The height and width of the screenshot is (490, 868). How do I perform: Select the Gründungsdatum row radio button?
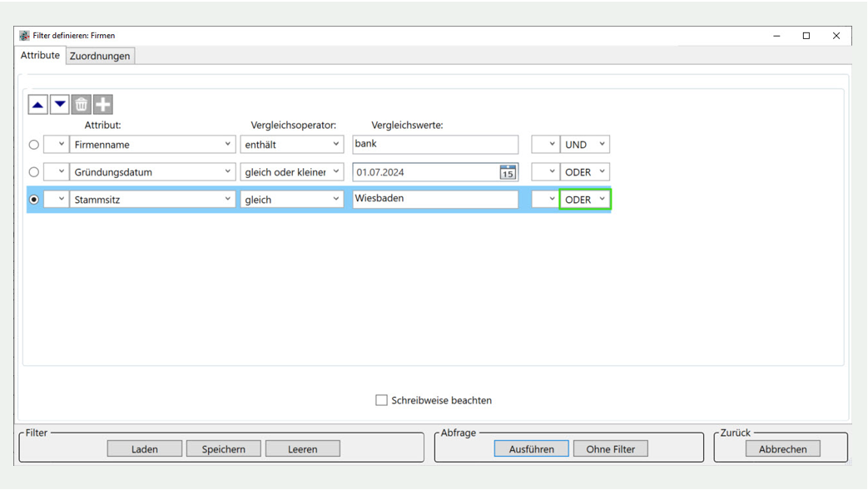click(x=34, y=172)
